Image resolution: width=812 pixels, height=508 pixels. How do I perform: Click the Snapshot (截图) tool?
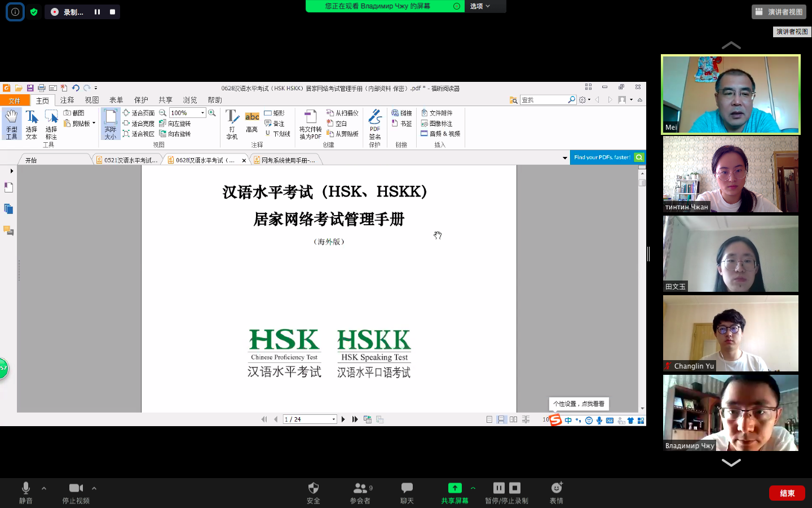[x=74, y=113]
